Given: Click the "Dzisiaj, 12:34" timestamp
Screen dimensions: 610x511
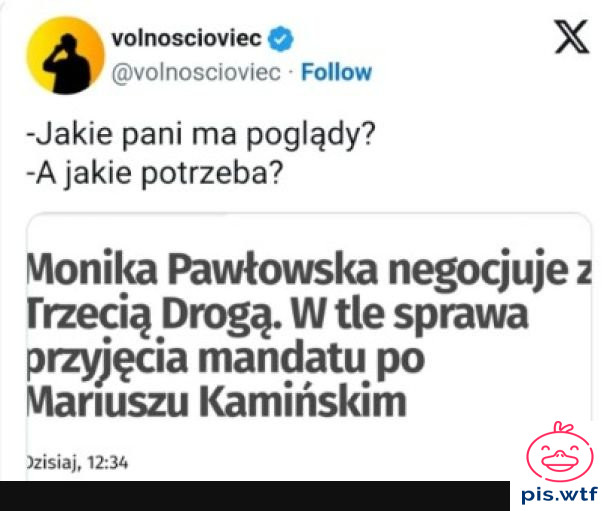Looking at the screenshot, I should [x=77, y=463].
